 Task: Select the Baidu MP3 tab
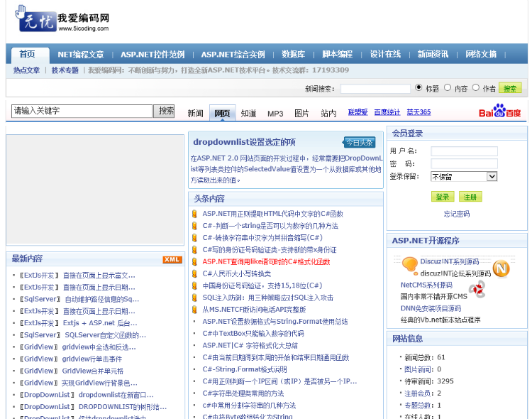tap(275, 114)
